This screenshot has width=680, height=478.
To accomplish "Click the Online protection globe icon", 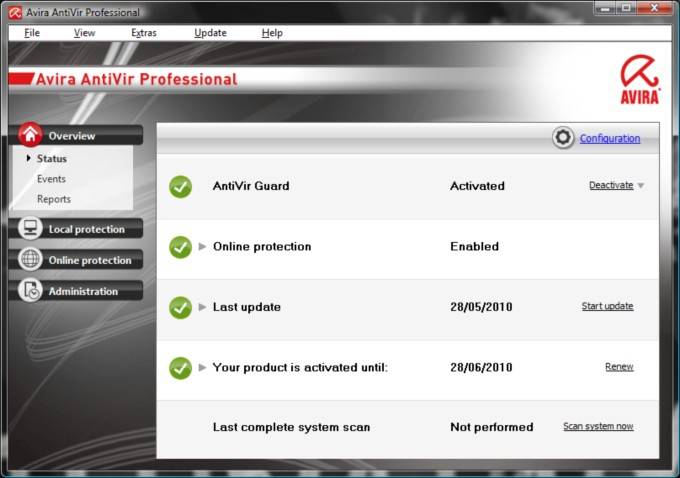I will pos(31,260).
